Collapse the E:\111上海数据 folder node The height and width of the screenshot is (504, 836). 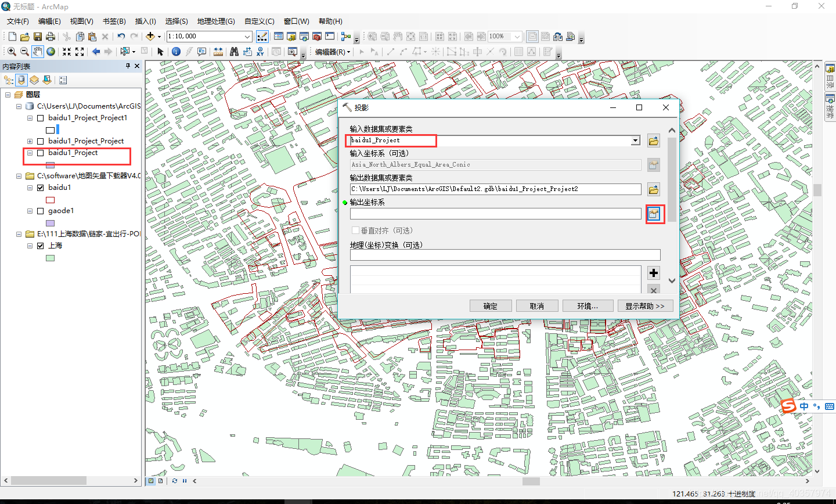[19, 234]
